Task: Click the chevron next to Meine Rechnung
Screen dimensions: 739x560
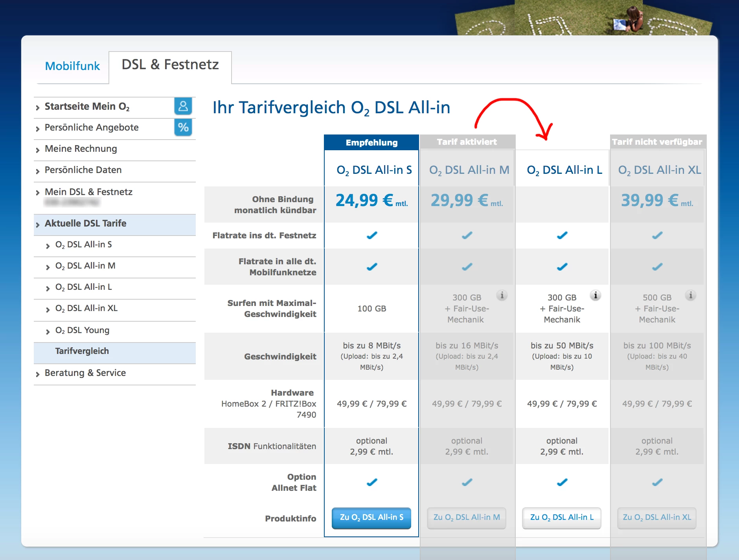Action: coord(38,150)
